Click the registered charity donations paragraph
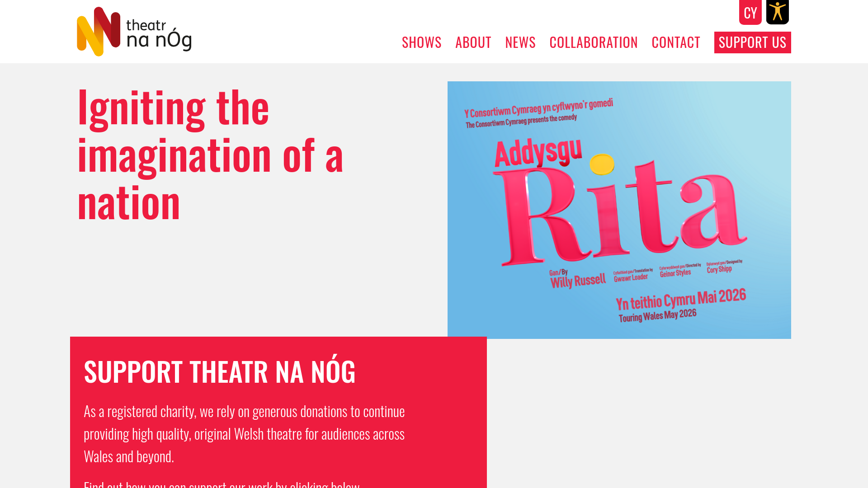Screen dimensions: 868x488 (244, 434)
